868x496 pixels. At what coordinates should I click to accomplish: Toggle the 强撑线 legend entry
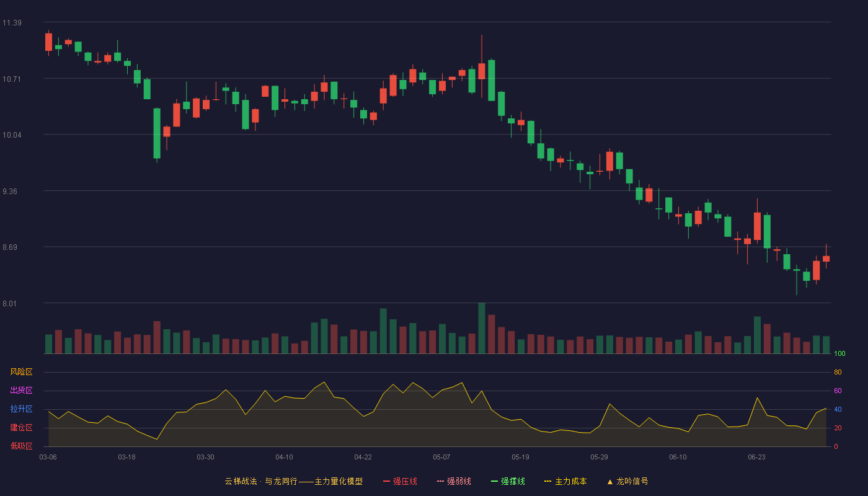(x=508, y=481)
